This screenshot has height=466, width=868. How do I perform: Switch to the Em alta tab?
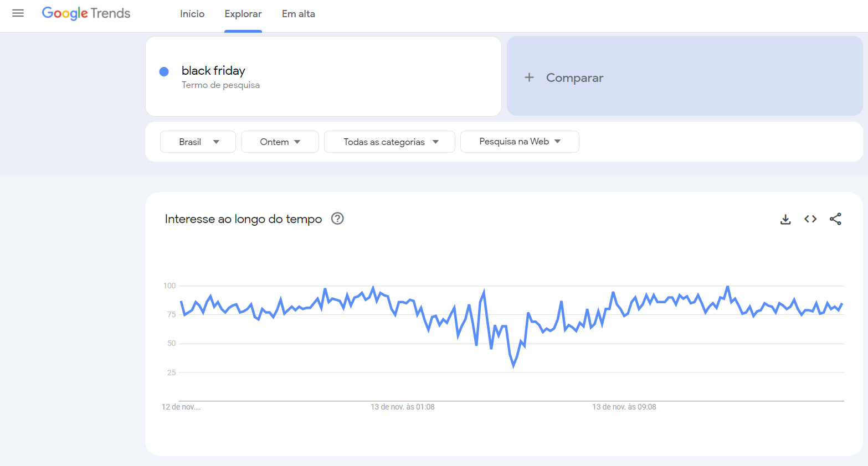pos(299,14)
